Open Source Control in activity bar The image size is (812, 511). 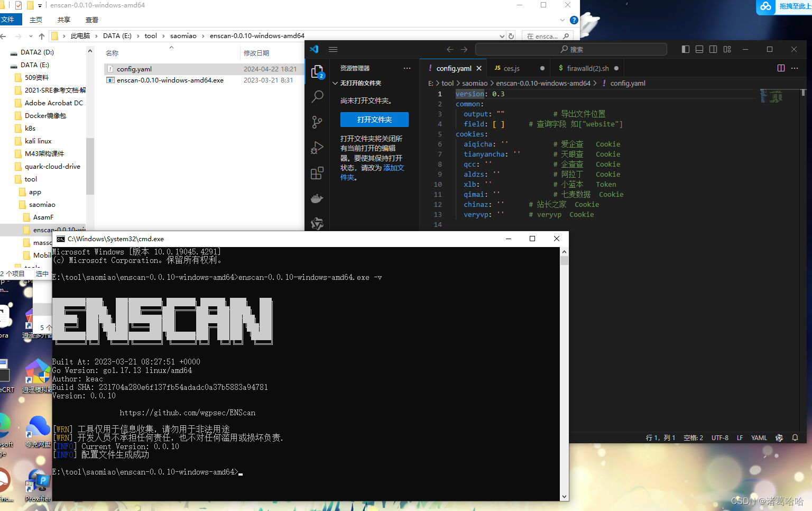[317, 122]
